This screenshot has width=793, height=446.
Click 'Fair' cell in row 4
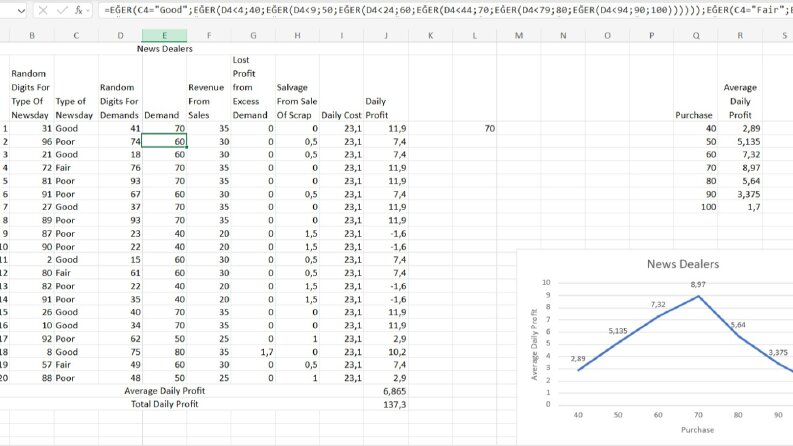76,167
